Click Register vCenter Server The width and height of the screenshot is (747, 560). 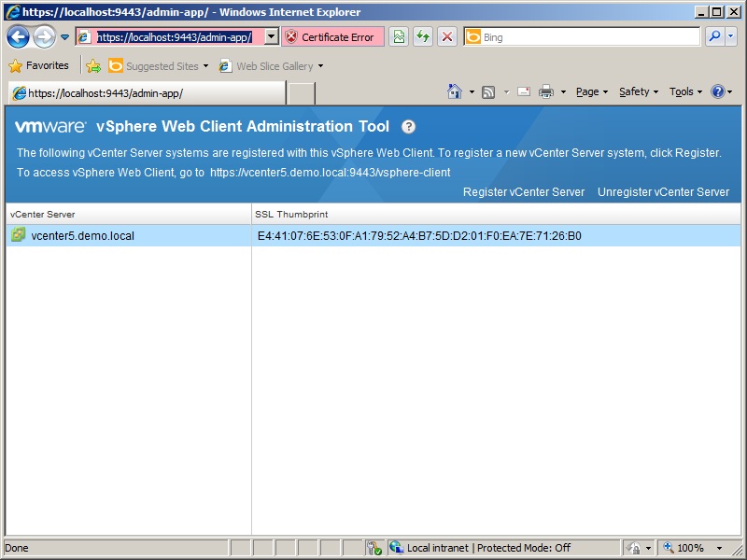pyautogui.click(x=524, y=192)
